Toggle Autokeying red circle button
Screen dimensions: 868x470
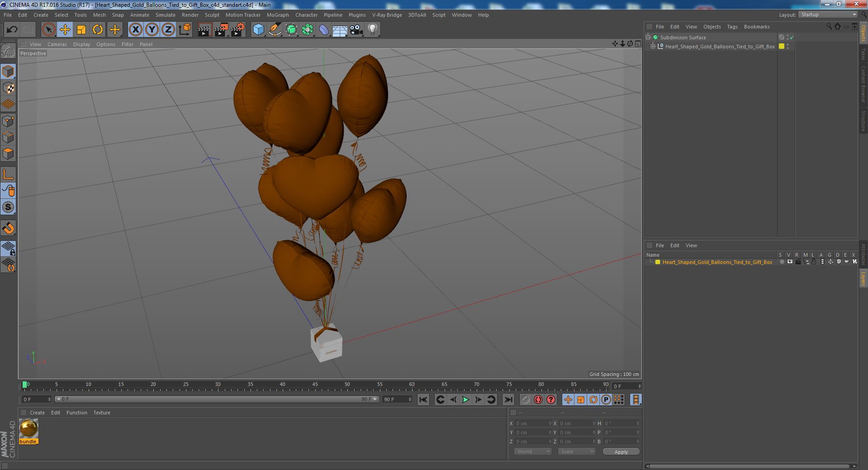click(x=538, y=399)
